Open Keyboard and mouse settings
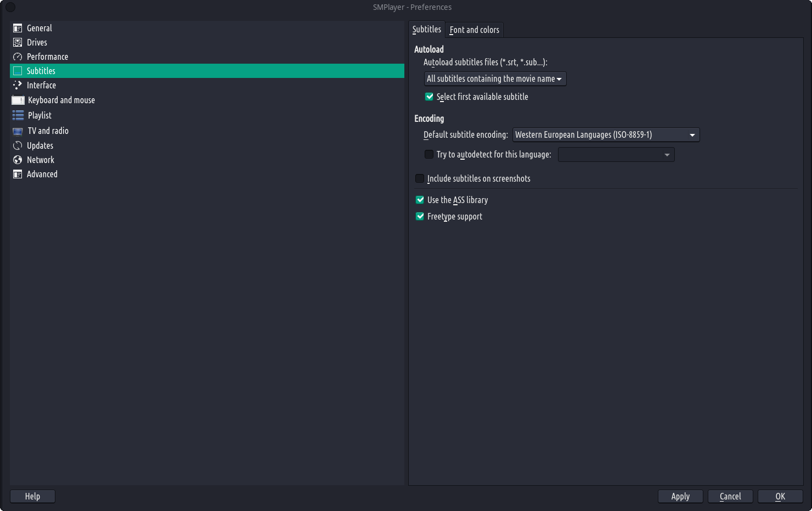The height and width of the screenshot is (511, 812). click(207, 100)
